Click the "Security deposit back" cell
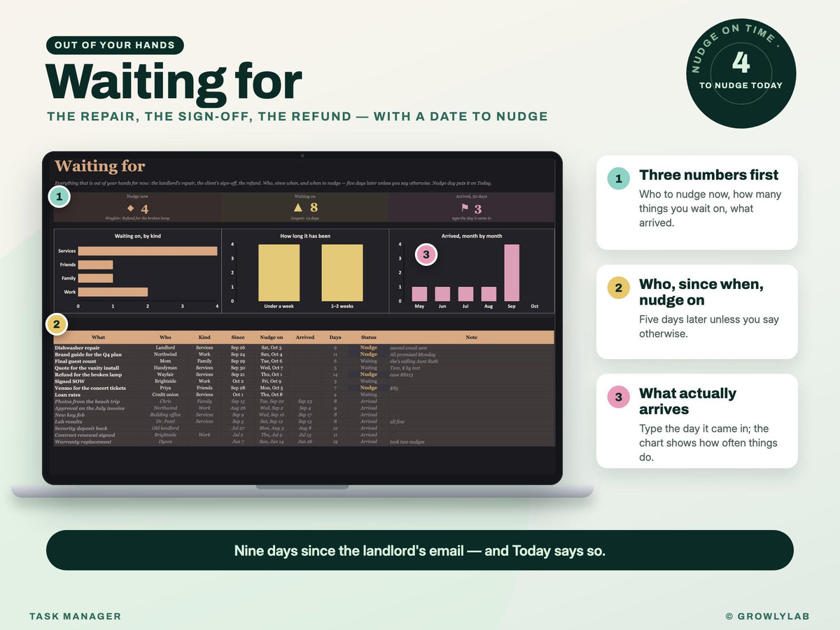 81,428
